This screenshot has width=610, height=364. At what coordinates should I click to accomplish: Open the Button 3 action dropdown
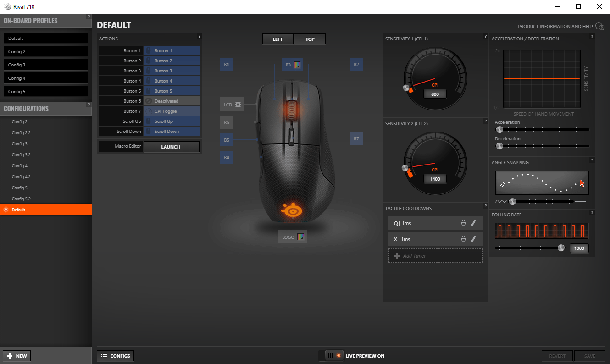point(172,71)
